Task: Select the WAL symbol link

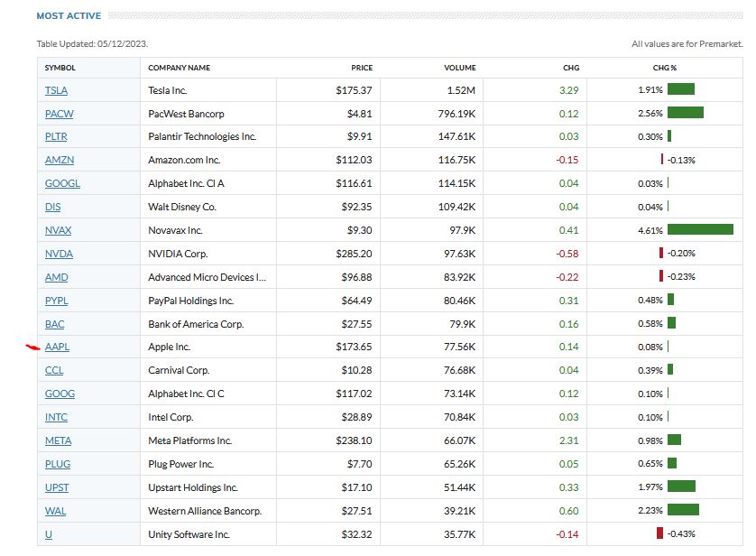Action: (x=56, y=511)
